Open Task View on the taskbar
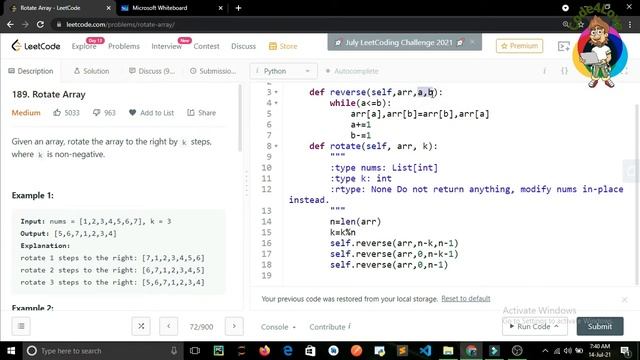Image resolution: width=640 pixels, height=360 pixels. click(x=195, y=351)
